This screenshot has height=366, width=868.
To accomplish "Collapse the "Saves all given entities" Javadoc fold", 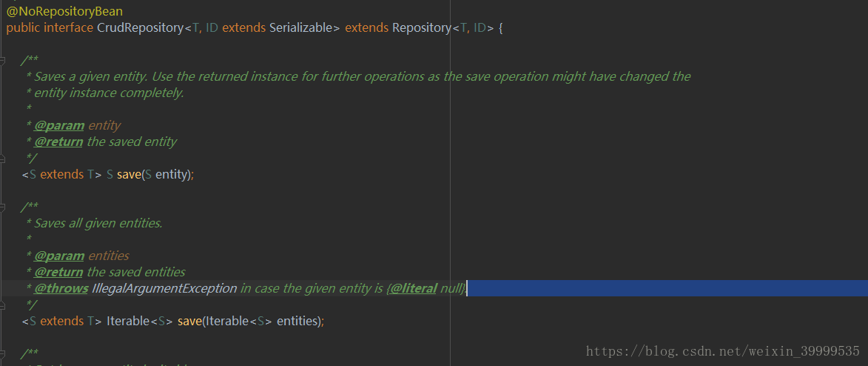I will (2, 207).
